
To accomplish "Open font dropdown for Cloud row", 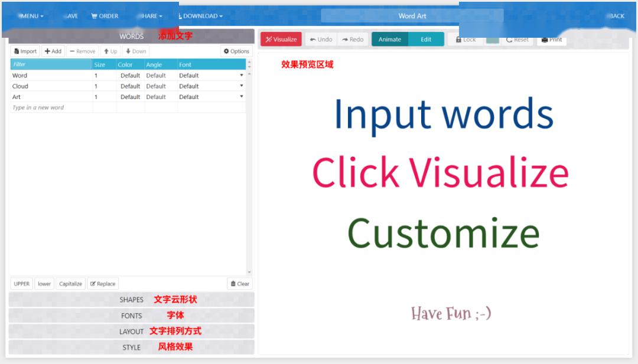I will 241,86.
